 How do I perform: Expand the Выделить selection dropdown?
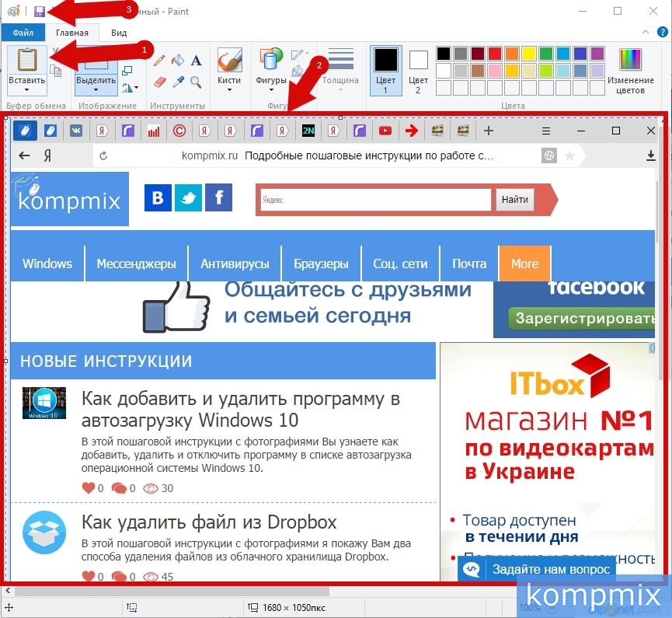(x=96, y=89)
